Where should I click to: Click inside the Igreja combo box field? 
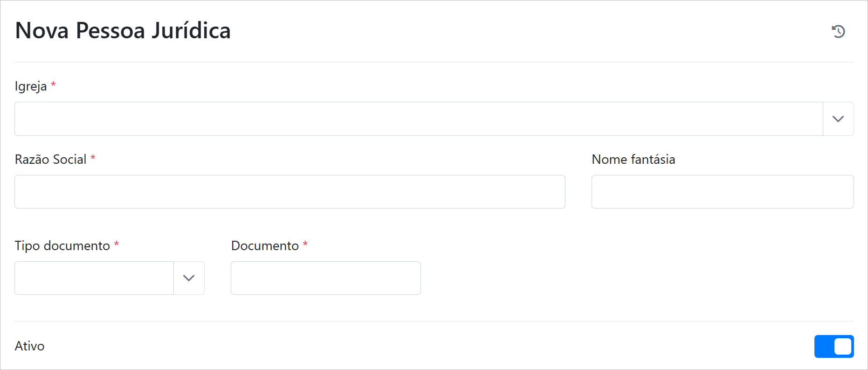(x=418, y=119)
